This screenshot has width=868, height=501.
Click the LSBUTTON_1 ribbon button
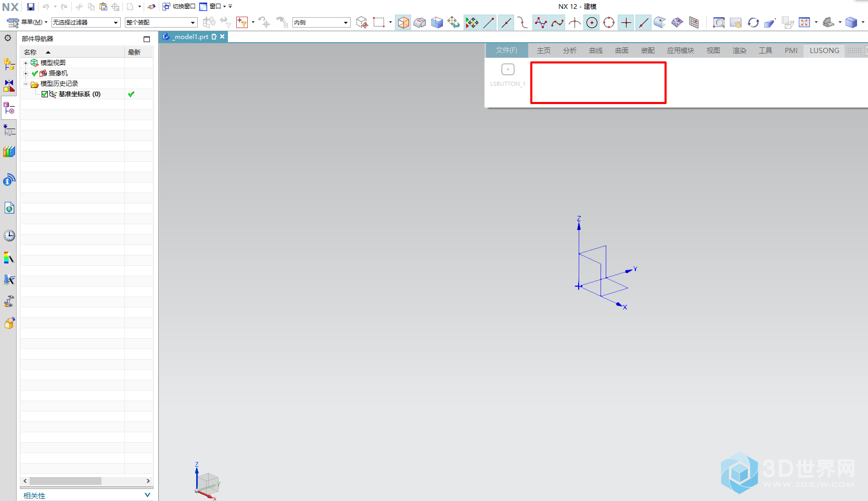pyautogui.click(x=508, y=74)
